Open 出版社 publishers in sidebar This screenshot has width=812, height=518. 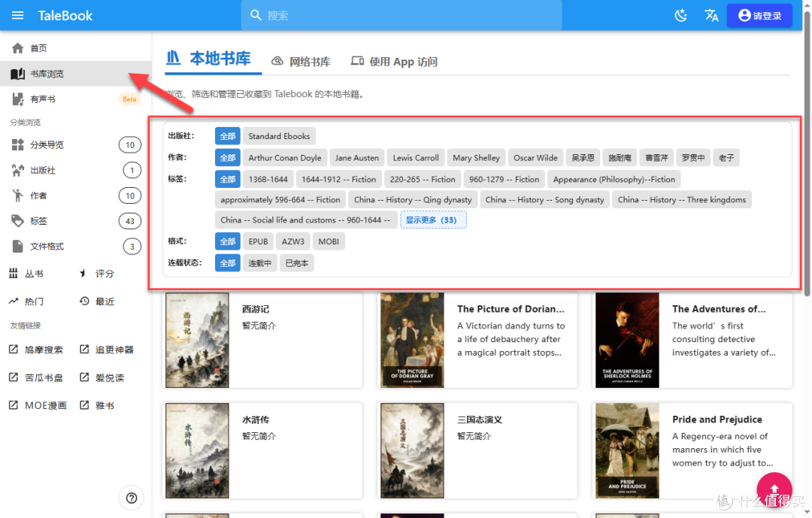tap(76, 170)
